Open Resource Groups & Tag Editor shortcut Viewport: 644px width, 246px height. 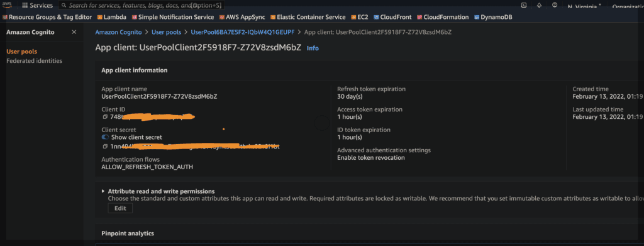pyautogui.click(x=47, y=17)
